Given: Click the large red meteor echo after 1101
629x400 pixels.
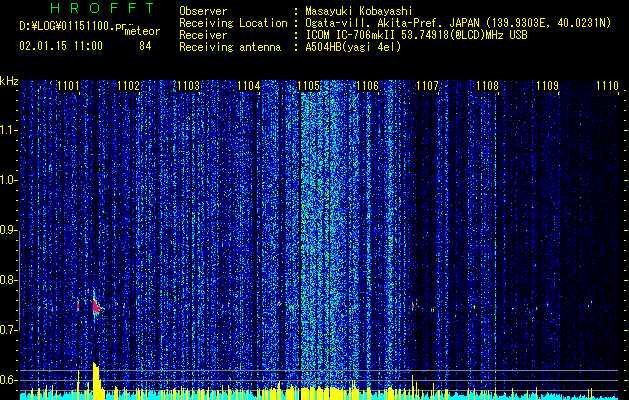Looking at the screenshot, I should click(x=96, y=306).
